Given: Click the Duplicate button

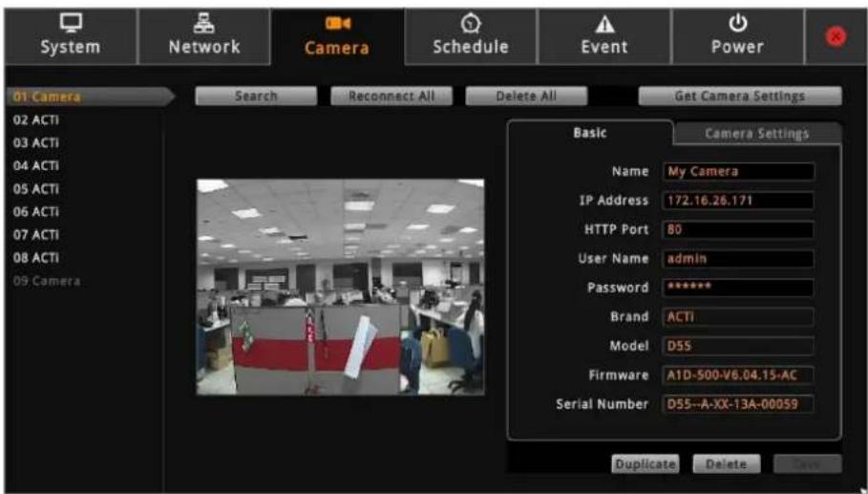Looking at the screenshot, I should 645,464.
